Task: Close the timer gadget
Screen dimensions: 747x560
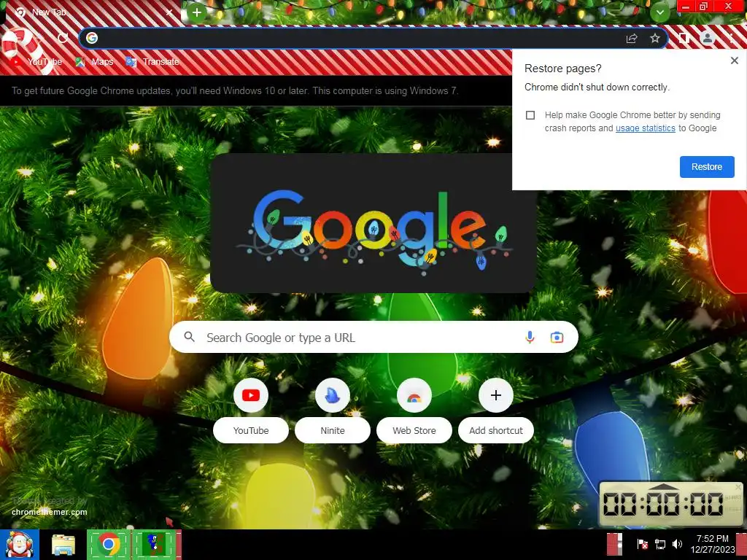Action: pos(738,486)
